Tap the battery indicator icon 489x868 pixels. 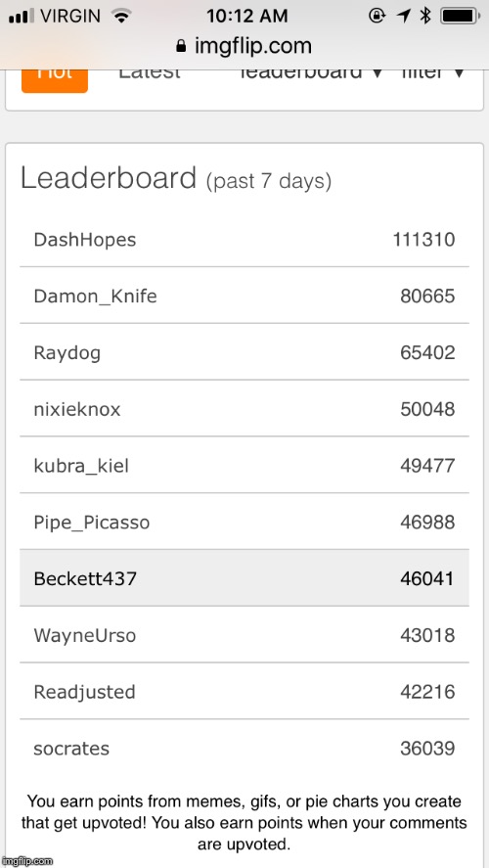[x=461, y=16]
